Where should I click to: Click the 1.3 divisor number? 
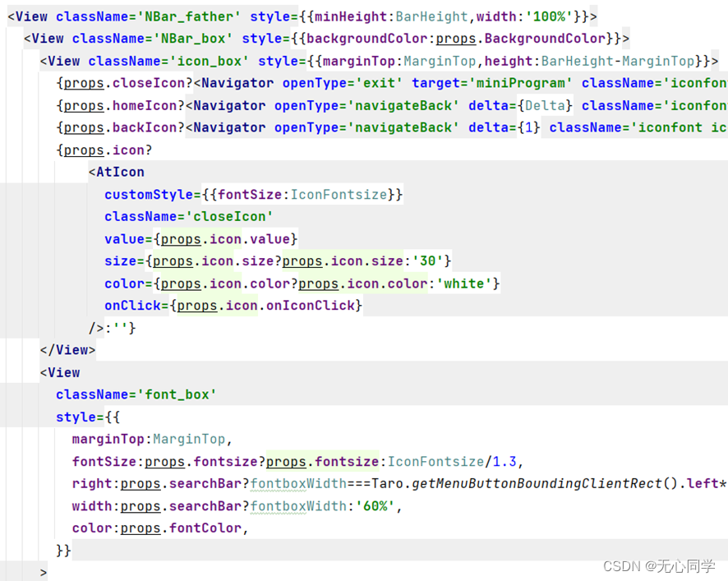pos(505,462)
